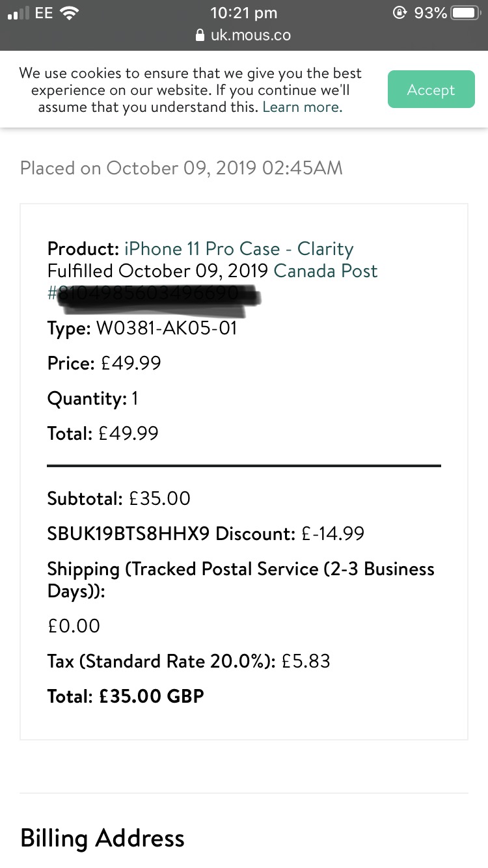The width and height of the screenshot is (488, 868).
Task: Tap the Tax Standard Rate 20.0% line
Action: click(189, 662)
